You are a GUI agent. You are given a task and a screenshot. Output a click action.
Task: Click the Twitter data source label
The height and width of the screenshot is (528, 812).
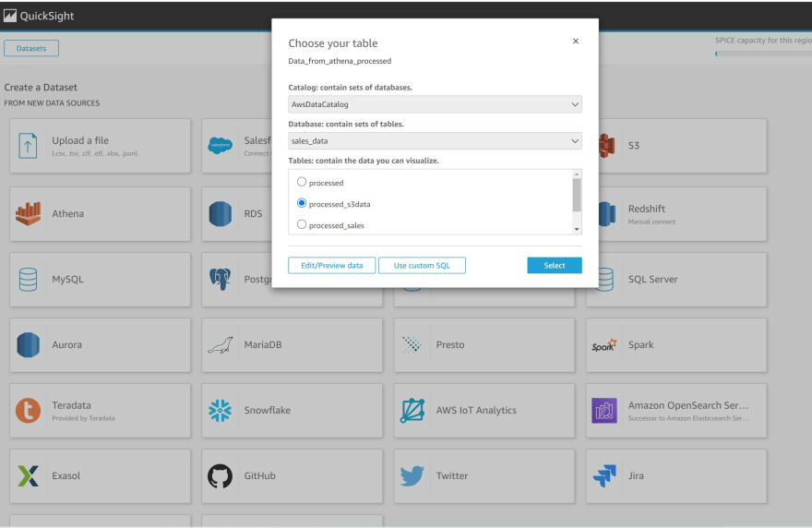(x=452, y=475)
